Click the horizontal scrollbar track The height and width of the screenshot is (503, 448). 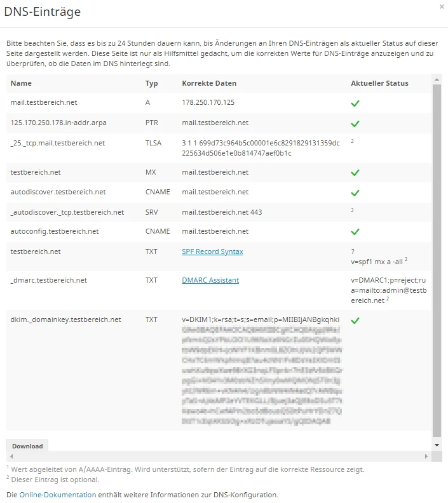click(x=216, y=457)
